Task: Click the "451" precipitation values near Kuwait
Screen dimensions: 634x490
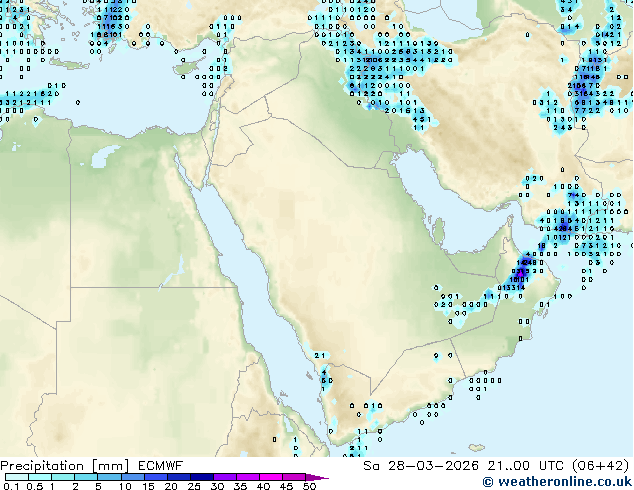Action: click(421, 119)
